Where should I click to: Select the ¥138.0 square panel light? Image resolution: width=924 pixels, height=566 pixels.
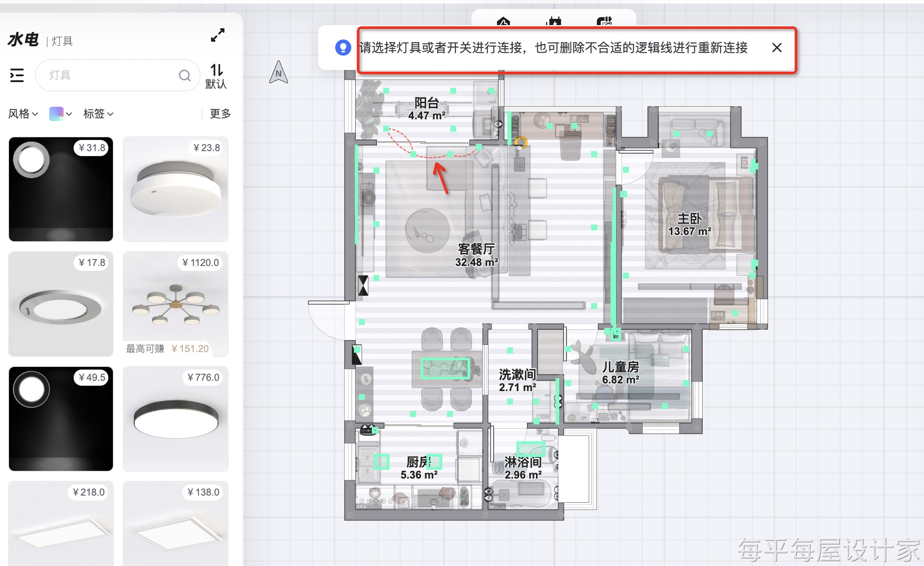[x=176, y=523]
